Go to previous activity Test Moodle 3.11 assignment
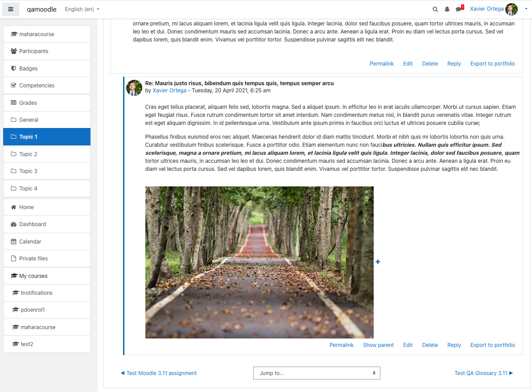The width and height of the screenshot is (532, 392). [159, 373]
